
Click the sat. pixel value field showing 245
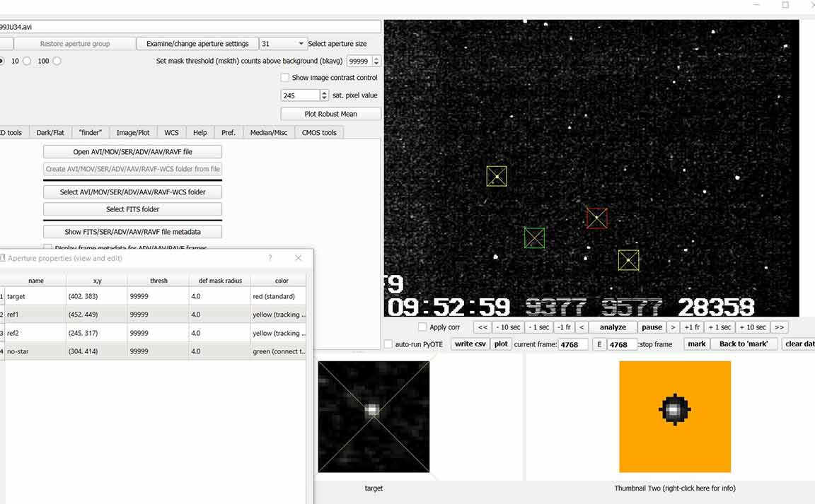click(x=301, y=95)
